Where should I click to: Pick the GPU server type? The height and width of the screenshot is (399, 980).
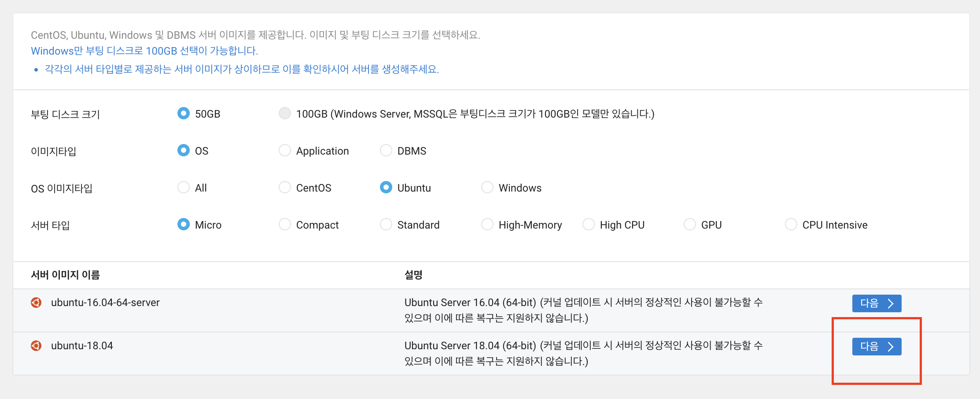pos(690,225)
